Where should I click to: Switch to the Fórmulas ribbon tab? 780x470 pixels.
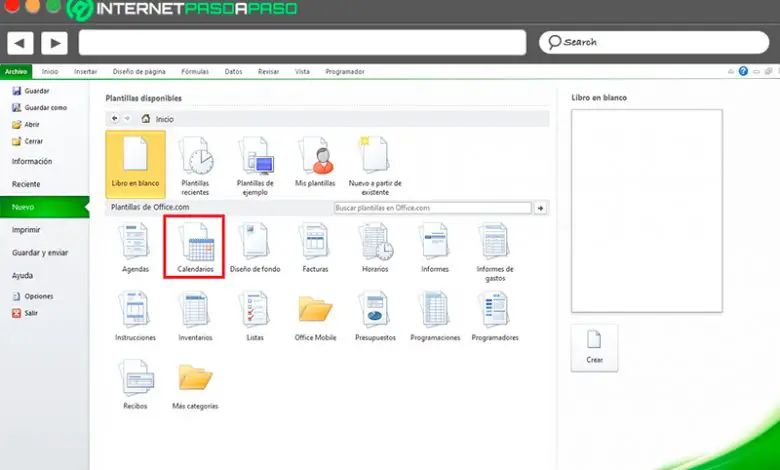(x=195, y=72)
